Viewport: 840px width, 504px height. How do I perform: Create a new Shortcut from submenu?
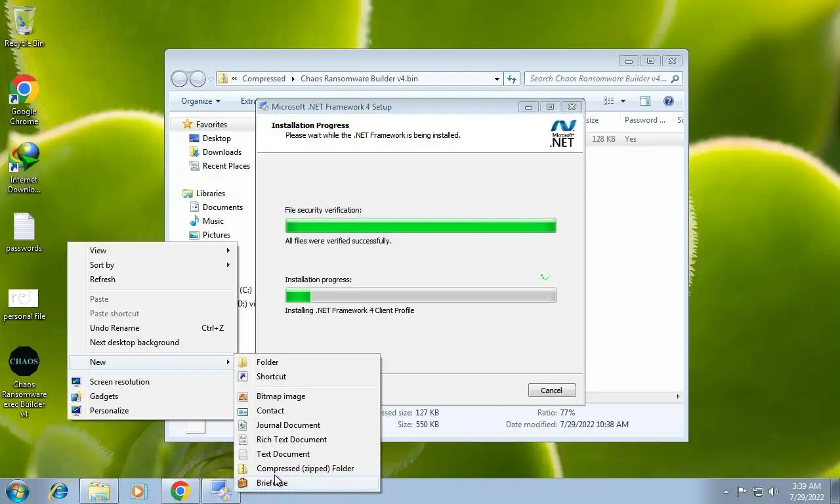[307, 377]
